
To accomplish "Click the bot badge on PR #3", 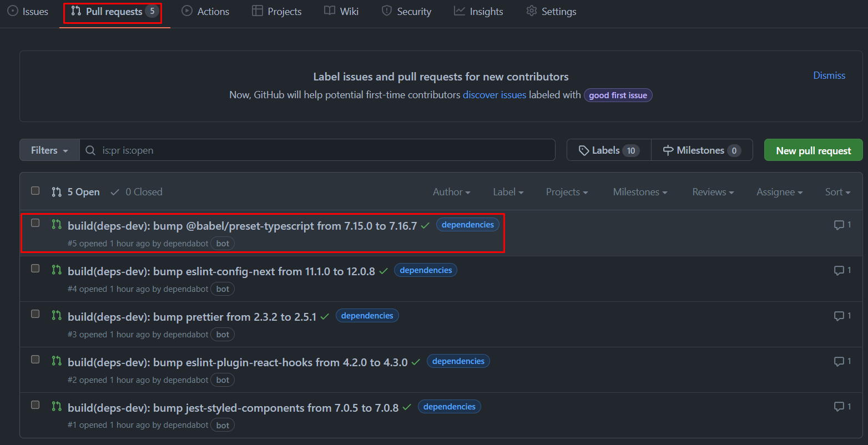I will pyautogui.click(x=223, y=335).
